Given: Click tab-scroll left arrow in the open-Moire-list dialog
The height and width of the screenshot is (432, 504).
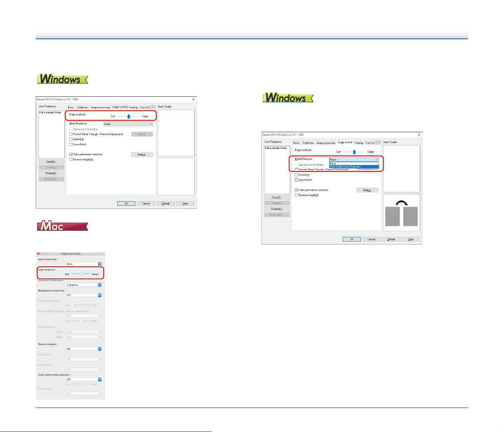Looking at the screenshot, I should (376, 142).
